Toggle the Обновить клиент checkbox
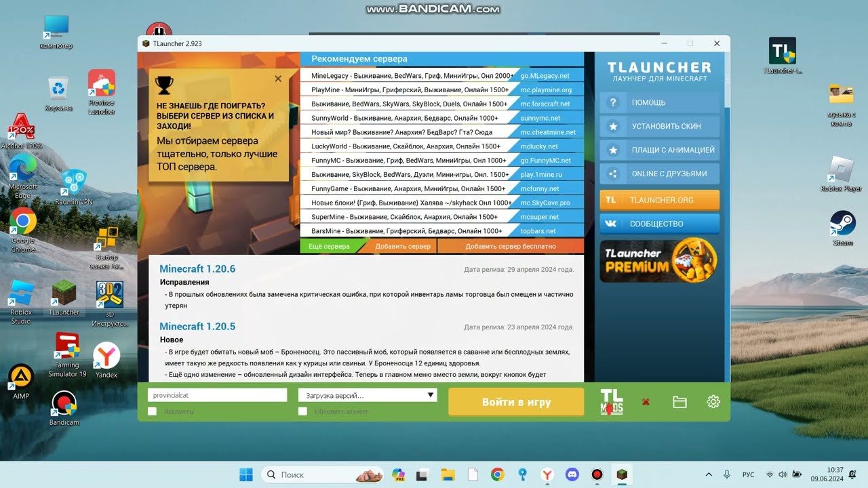Image resolution: width=868 pixels, height=488 pixels. pos(302,411)
